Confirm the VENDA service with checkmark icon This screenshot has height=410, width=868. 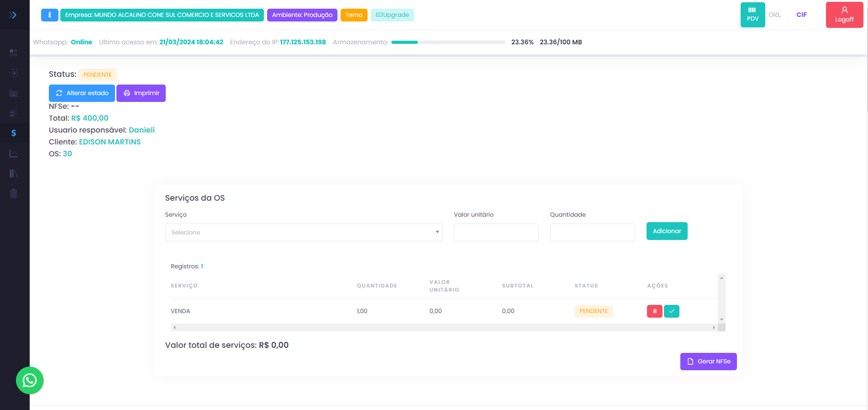click(671, 311)
